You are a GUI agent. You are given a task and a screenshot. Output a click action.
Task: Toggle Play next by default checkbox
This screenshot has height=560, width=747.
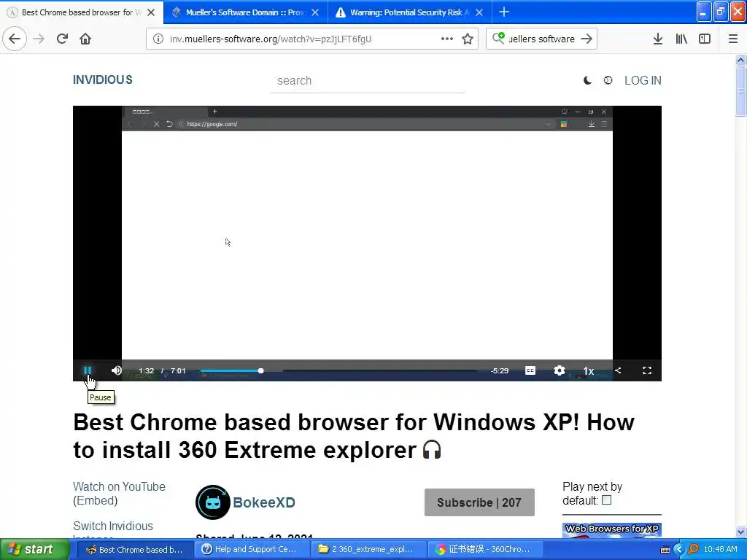pos(606,500)
